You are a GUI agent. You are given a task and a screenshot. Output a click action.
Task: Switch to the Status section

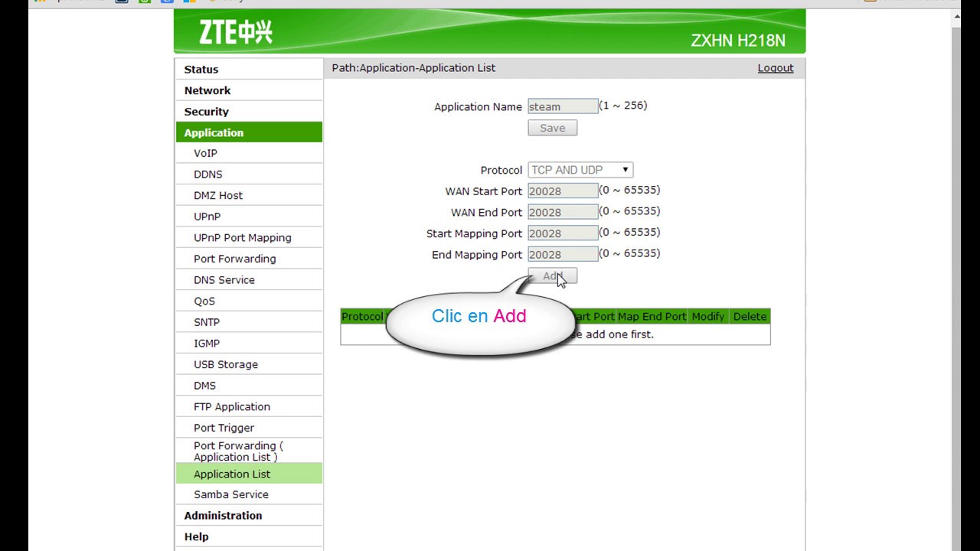pyautogui.click(x=201, y=69)
